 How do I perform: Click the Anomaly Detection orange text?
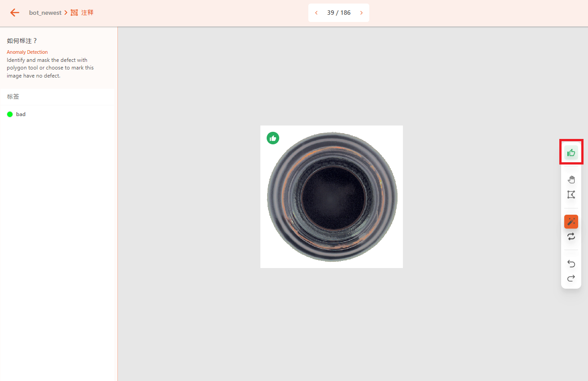tap(27, 52)
